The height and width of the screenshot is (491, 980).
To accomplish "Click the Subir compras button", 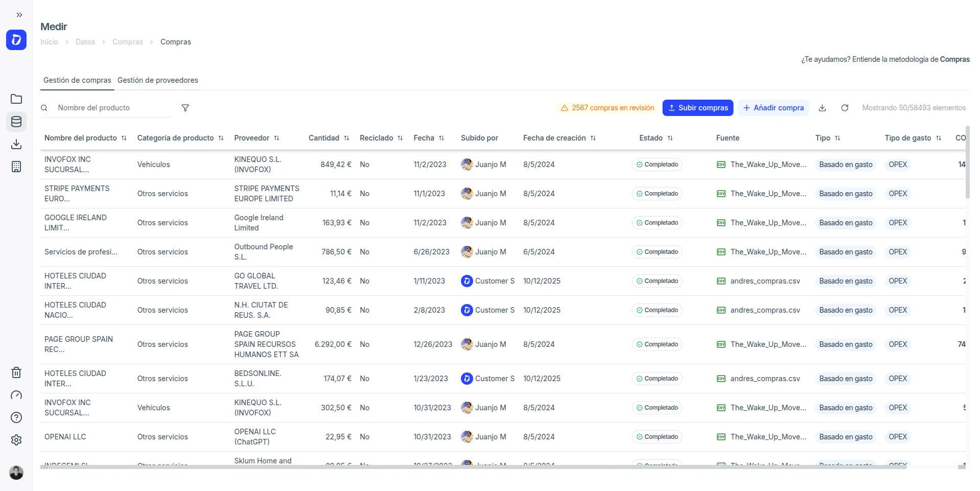I will click(x=698, y=108).
